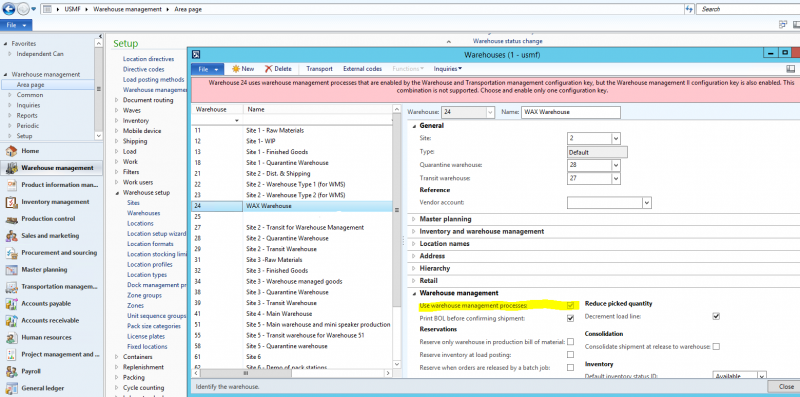Click the back navigation arrow icon
Screen dimensions: 800x397
8,9
